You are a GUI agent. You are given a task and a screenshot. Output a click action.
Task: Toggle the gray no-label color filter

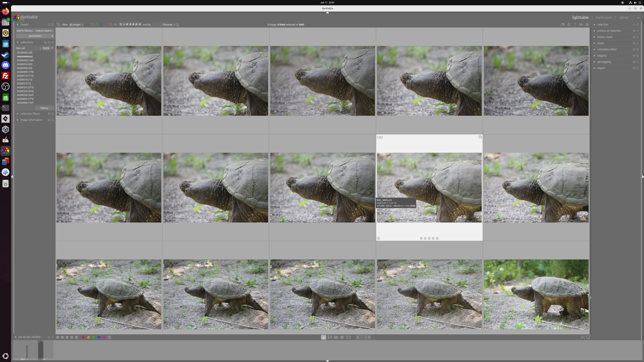click(x=110, y=24)
